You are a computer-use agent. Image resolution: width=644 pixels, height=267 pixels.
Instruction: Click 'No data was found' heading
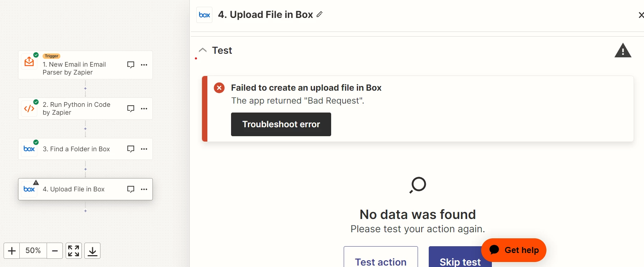pyautogui.click(x=418, y=214)
